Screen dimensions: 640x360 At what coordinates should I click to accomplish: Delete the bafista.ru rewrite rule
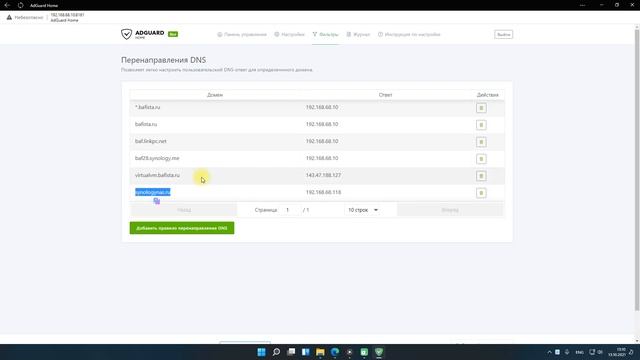point(481,125)
